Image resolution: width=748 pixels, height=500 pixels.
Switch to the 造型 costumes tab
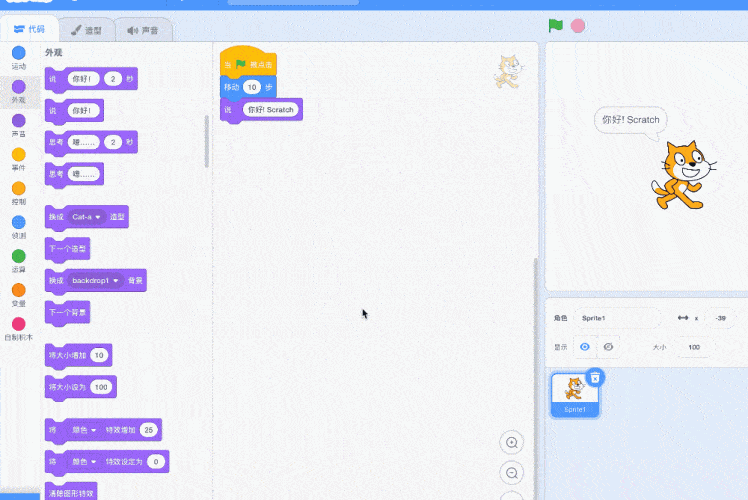[85, 31]
